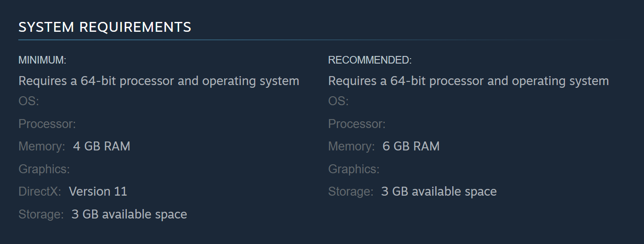Viewport: 644px width, 244px height.
Task: Click the Processor label under Minimum
Action: [x=47, y=124]
